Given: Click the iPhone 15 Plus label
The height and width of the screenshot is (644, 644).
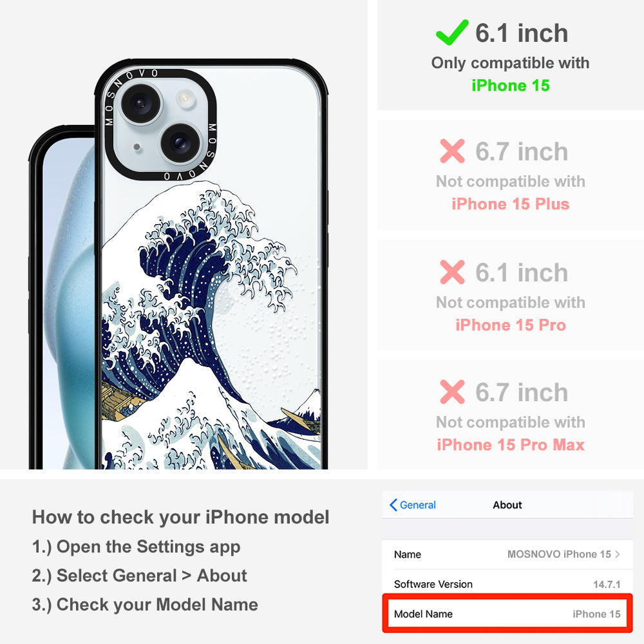Looking at the screenshot, I should pos(511,204).
